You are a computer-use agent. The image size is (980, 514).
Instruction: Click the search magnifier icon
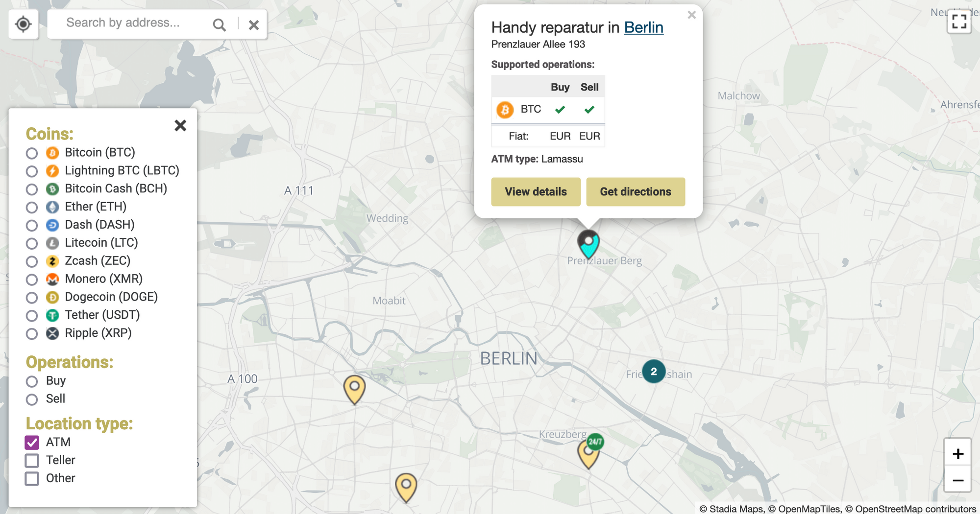[220, 23]
